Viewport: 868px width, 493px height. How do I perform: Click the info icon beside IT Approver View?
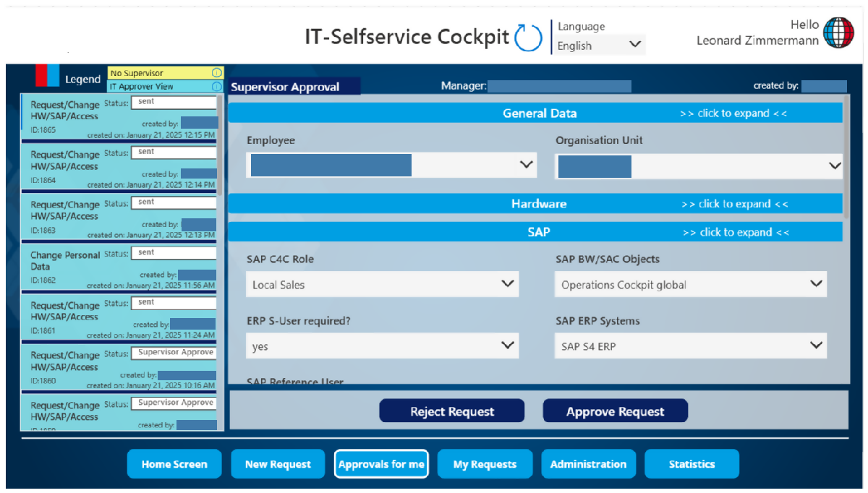click(x=216, y=86)
